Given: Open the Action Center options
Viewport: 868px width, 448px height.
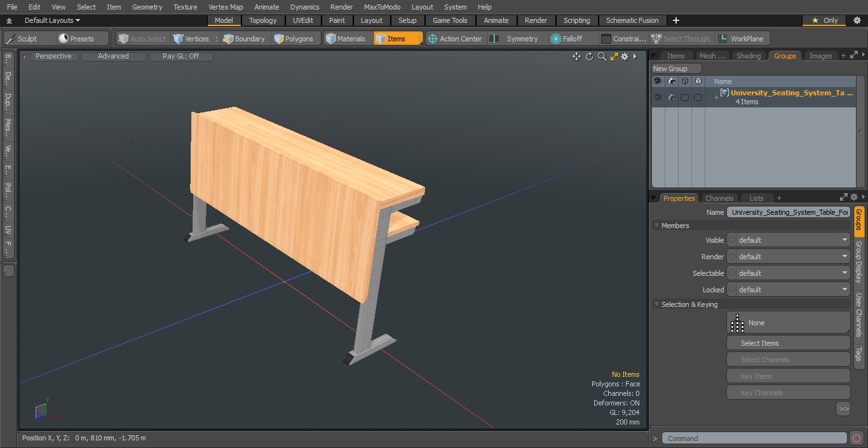Looking at the screenshot, I should click(x=455, y=39).
